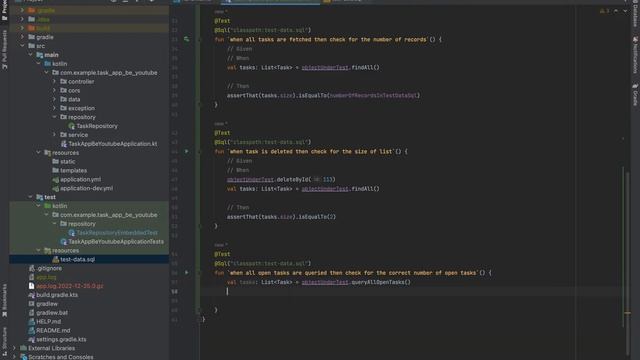Select the gradlew.bat file
The image size is (640, 360).
click(x=52, y=313)
